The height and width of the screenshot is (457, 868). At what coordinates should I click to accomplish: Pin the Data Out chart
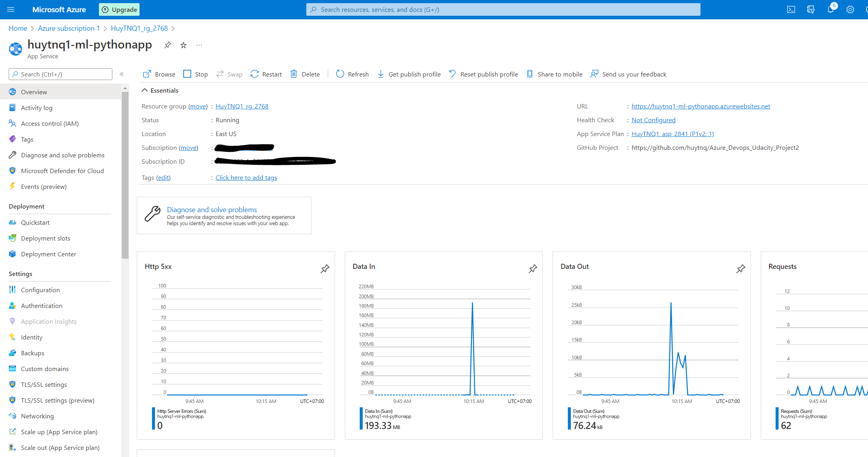coord(740,269)
